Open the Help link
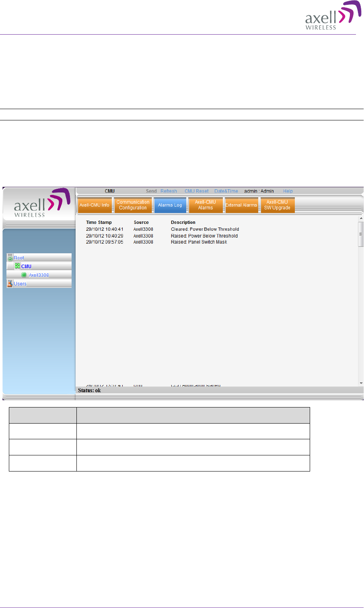This screenshot has height=608, width=364. [x=288, y=191]
